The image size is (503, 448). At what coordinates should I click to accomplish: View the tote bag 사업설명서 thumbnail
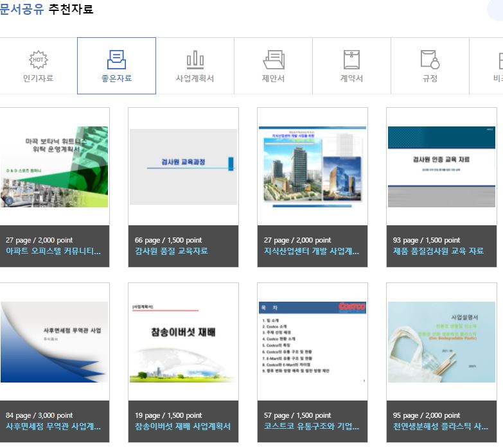click(441, 342)
